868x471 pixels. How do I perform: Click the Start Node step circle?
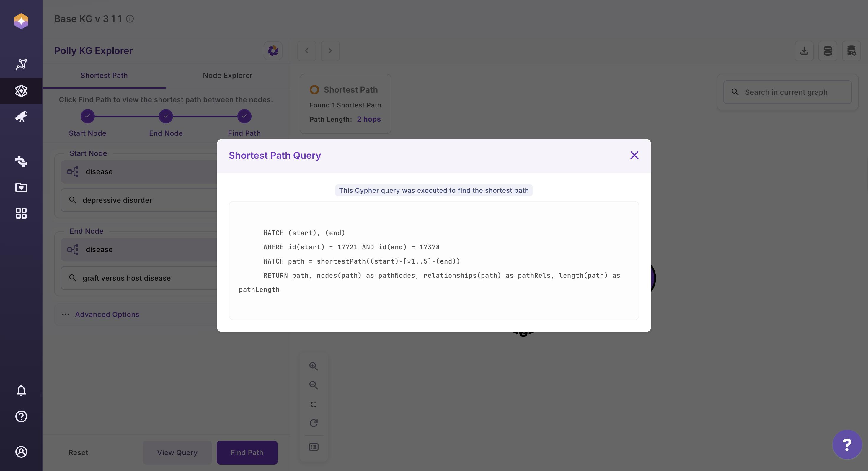[88, 116]
